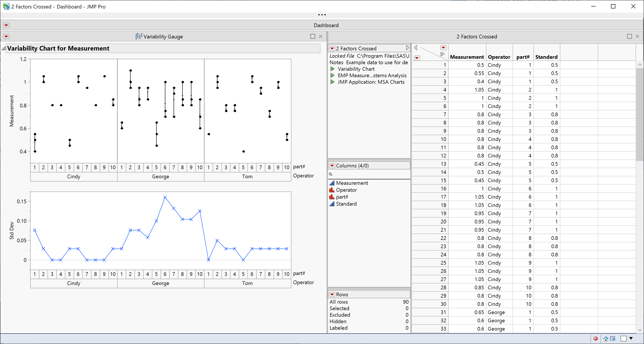
Task: Click the Measurement column icon in Columns panel
Action: point(332,183)
